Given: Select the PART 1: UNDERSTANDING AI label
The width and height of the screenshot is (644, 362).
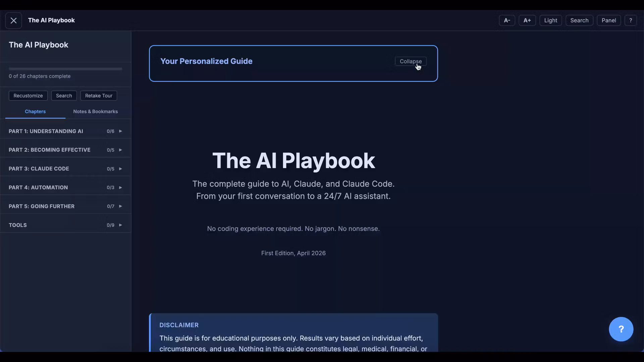Looking at the screenshot, I should pos(46,131).
